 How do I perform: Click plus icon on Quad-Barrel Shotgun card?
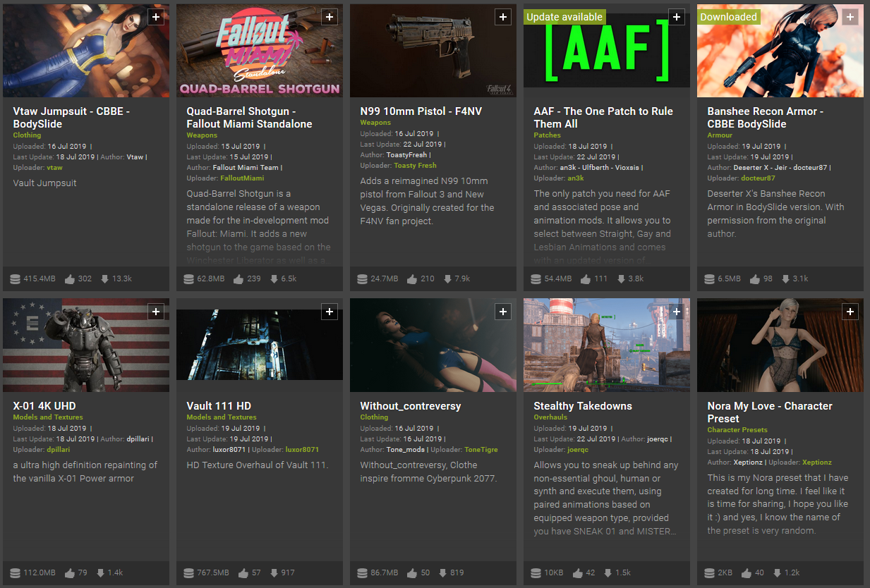[330, 17]
